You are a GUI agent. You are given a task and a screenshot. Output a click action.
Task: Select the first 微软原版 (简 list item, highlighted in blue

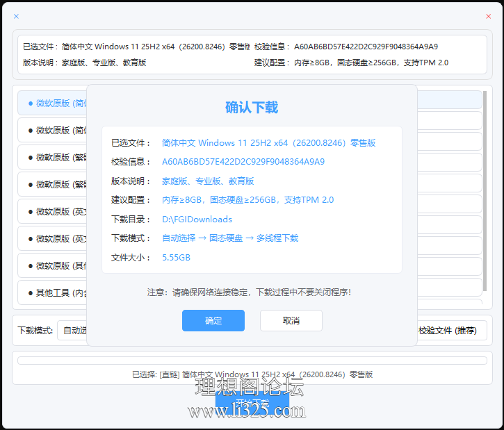click(52, 103)
